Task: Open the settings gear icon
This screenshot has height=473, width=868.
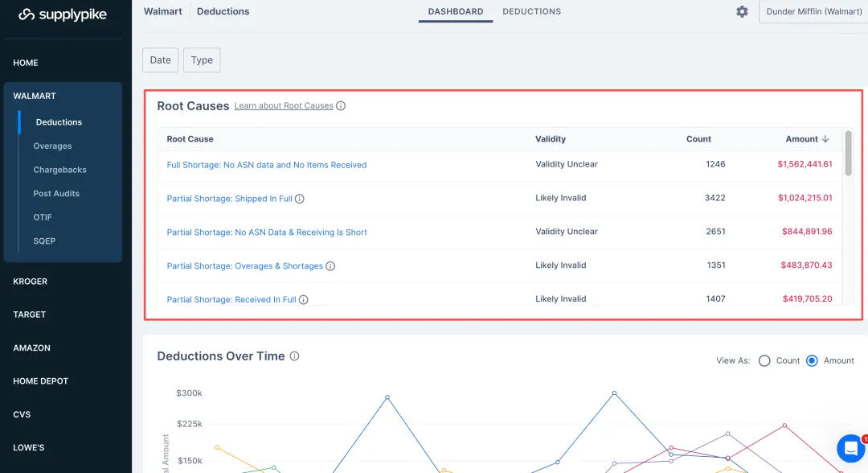Action: (x=742, y=12)
